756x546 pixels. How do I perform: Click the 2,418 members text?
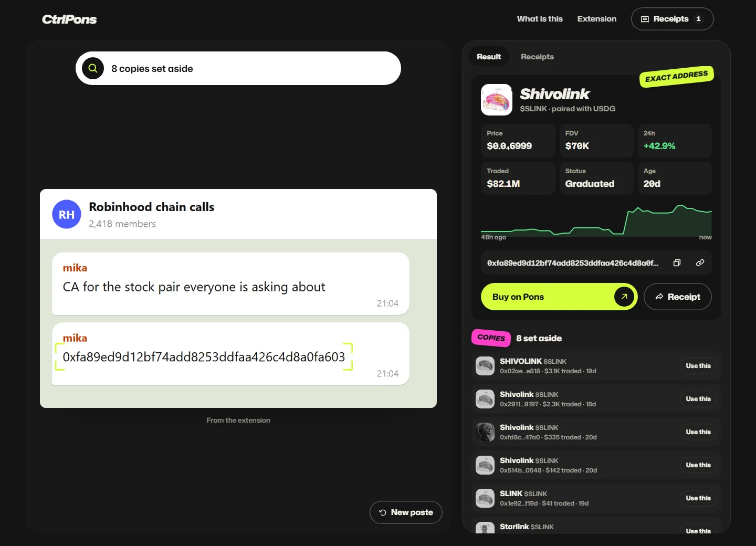pyautogui.click(x=122, y=224)
